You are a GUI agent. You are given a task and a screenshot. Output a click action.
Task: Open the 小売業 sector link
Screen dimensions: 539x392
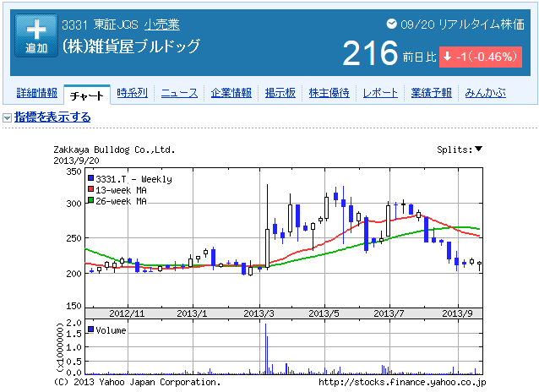(162, 24)
